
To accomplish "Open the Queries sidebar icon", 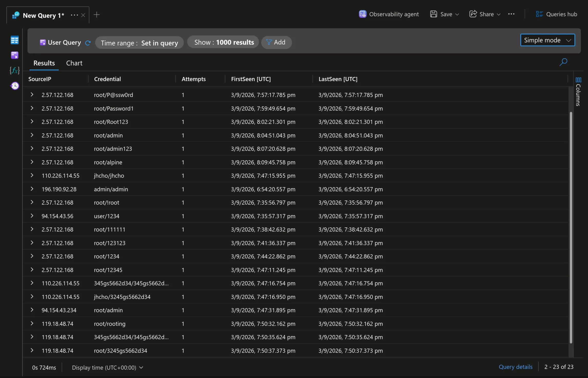I will coord(15,55).
